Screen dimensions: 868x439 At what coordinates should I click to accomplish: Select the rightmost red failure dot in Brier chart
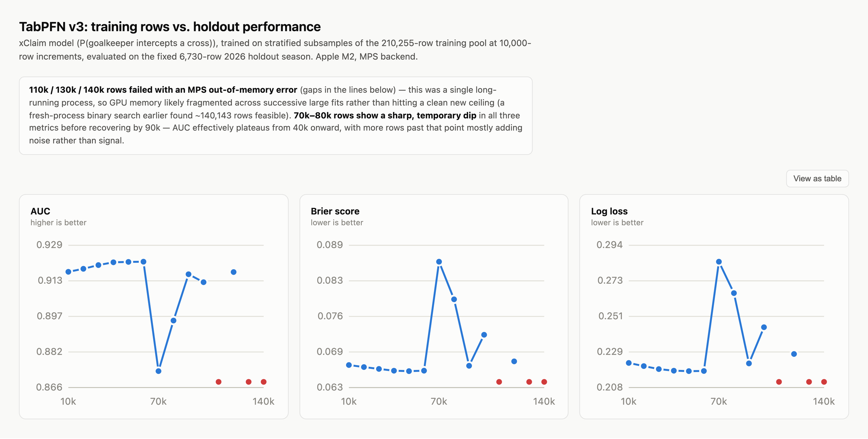(544, 382)
